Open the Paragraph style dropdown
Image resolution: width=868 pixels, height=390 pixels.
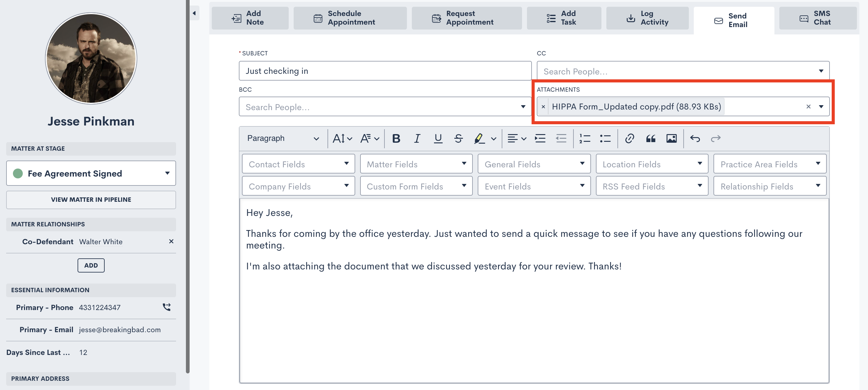[282, 138]
